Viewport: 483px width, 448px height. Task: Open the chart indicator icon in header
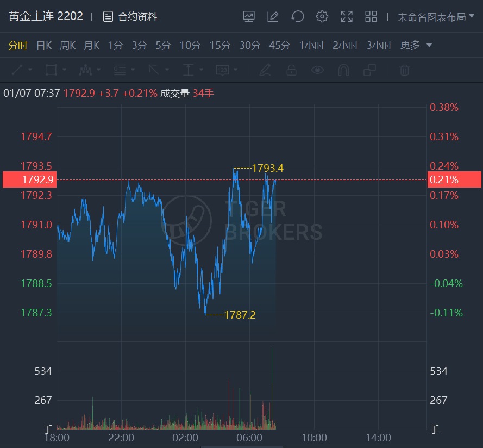(249, 17)
